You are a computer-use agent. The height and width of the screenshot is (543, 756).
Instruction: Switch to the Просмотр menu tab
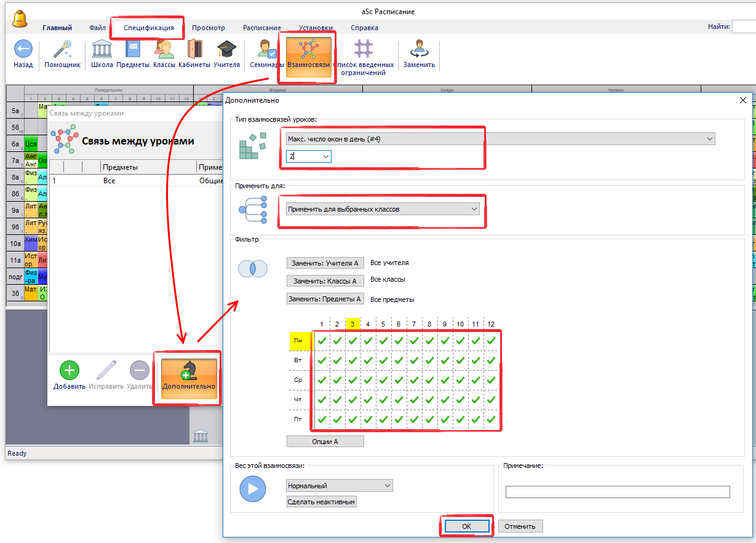pos(208,28)
